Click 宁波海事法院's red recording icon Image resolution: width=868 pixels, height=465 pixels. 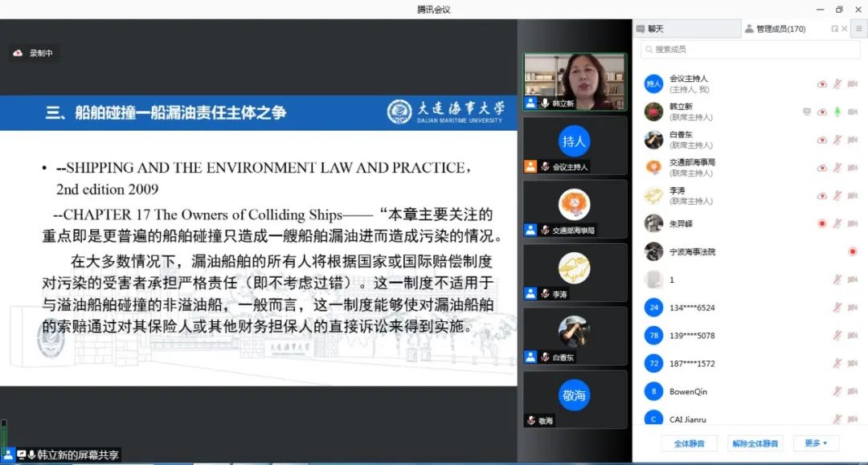pyautogui.click(x=852, y=251)
